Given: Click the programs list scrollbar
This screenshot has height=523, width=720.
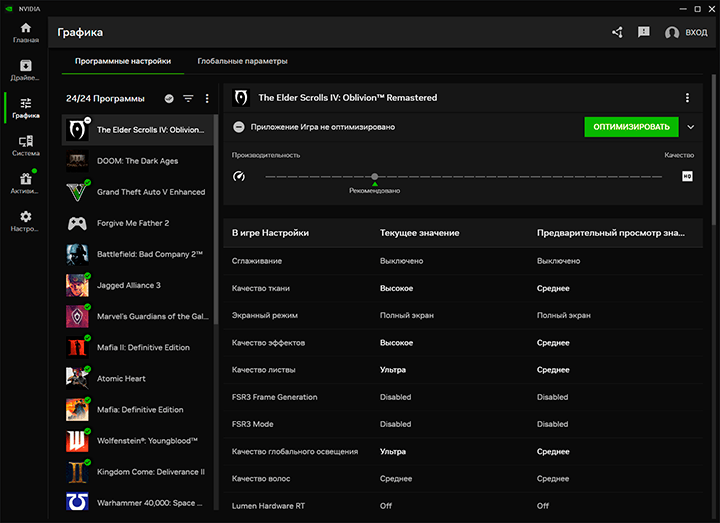Looking at the screenshot, I should coord(216,218).
